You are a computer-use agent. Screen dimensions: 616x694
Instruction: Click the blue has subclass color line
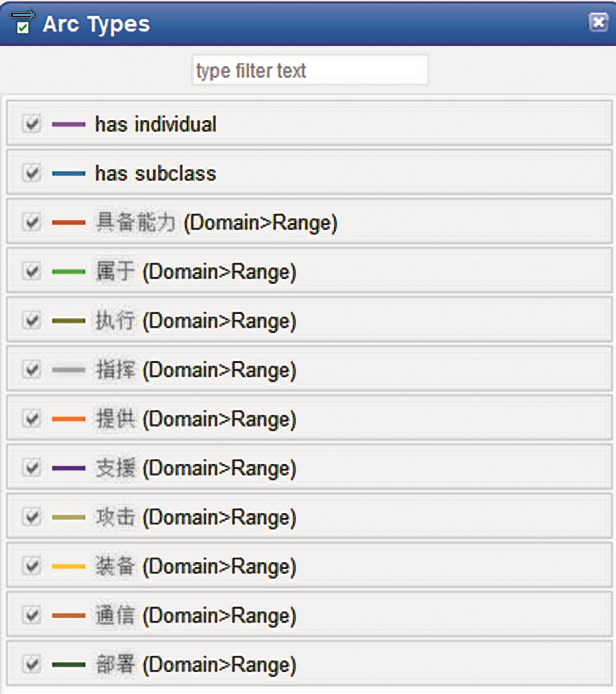click(68, 173)
